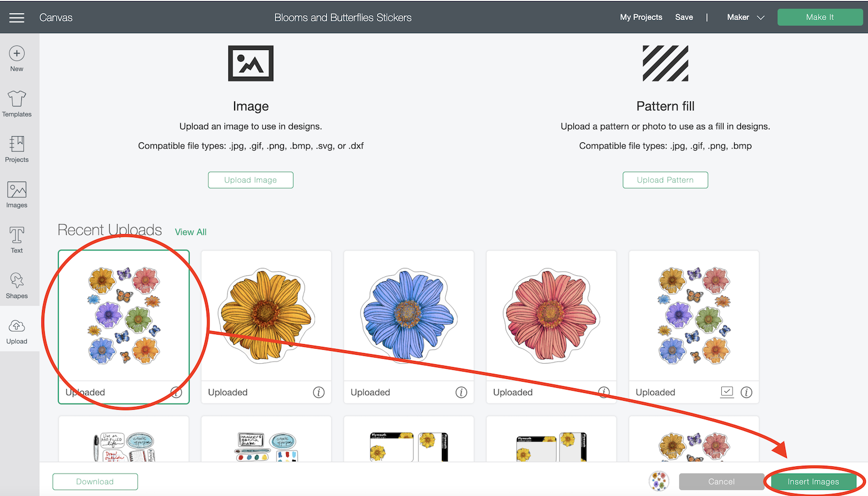Click the Insert Images button
868x496 pixels.
coord(814,481)
